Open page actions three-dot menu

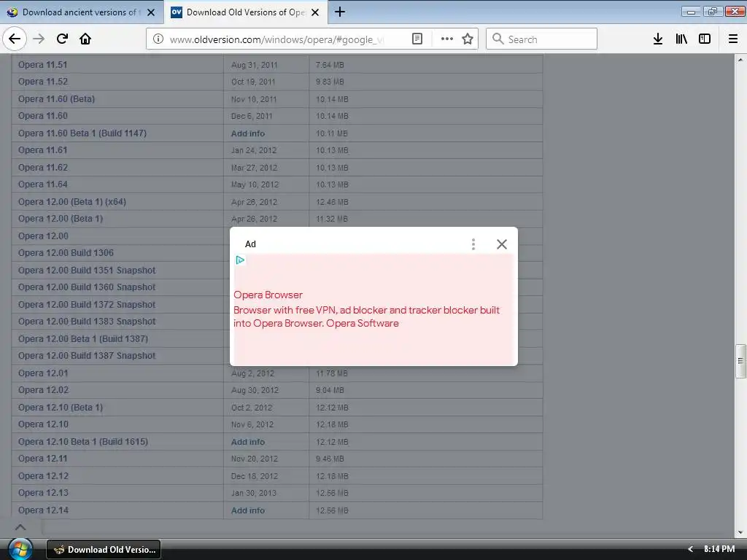447,39
